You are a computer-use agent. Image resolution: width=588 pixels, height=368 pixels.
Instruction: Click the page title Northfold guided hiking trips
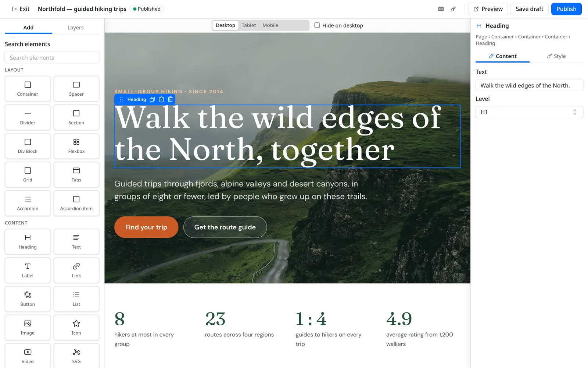(x=82, y=9)
